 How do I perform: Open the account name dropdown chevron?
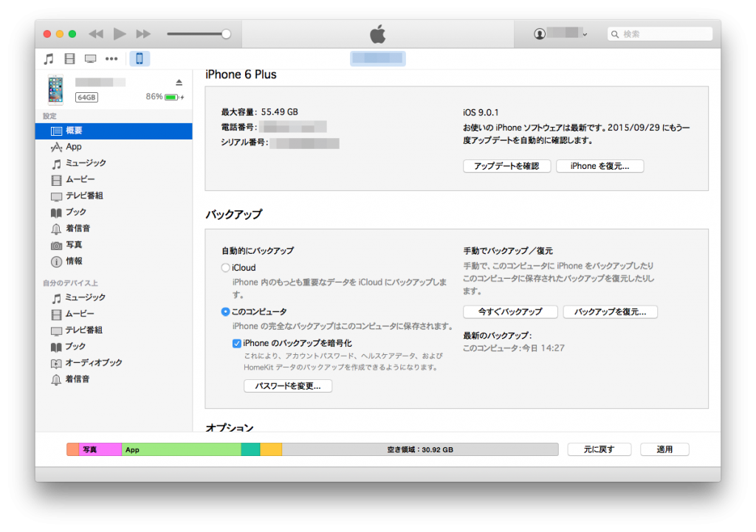click(x=585, y=33)
